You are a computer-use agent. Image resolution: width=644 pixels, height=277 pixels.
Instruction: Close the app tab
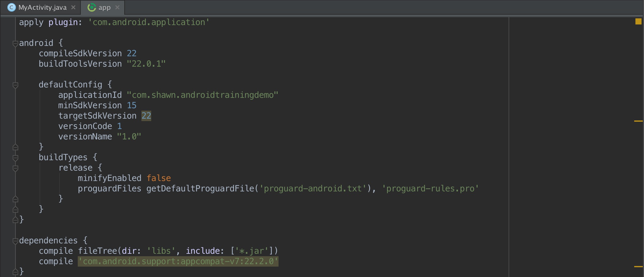coord(117,7)
